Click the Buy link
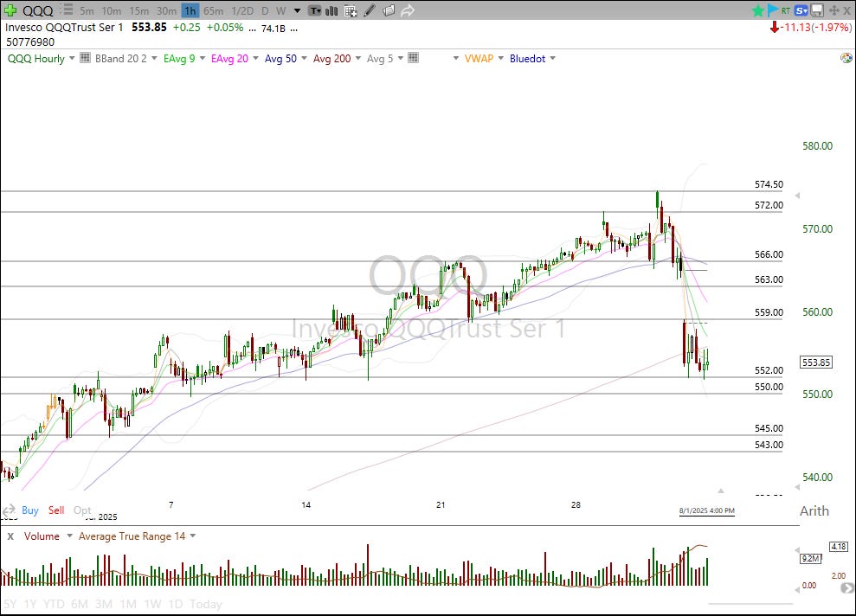This screenshot has width=856, height=616. click(x=30, y=510)
